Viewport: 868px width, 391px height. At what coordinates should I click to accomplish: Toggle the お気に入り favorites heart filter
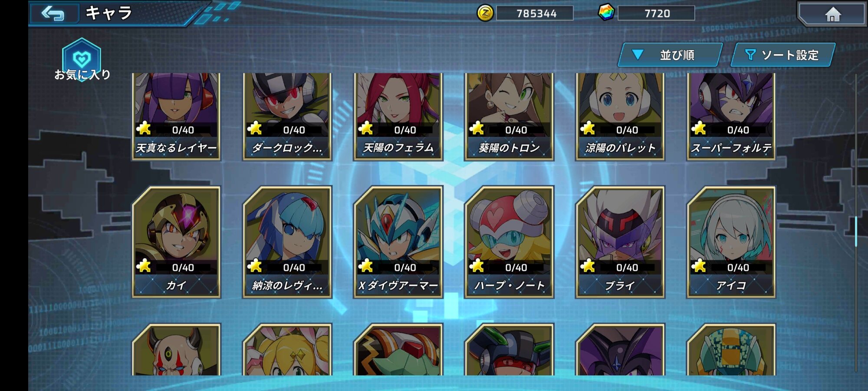coord(82,60)
